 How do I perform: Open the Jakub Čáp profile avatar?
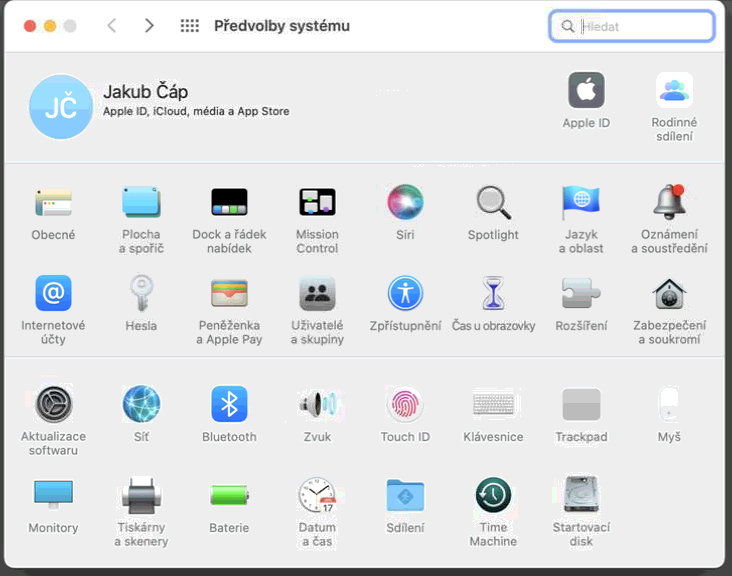point(61,107)
